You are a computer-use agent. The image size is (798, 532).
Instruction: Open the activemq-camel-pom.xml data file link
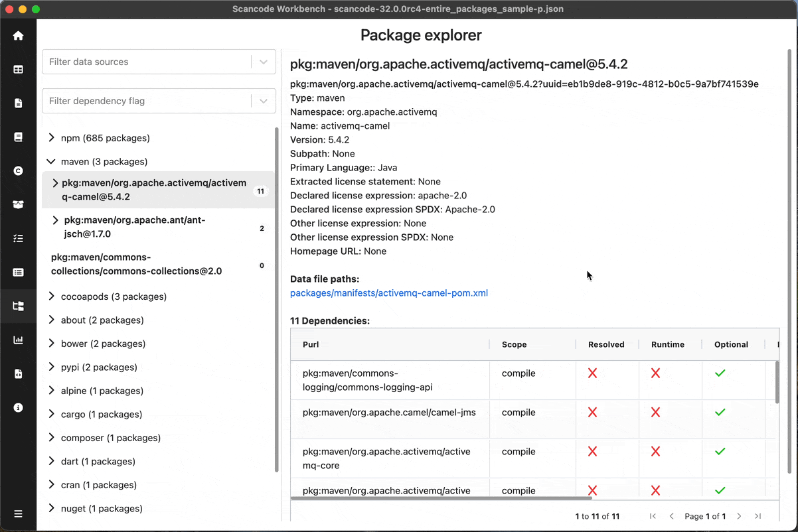(389, 293)
